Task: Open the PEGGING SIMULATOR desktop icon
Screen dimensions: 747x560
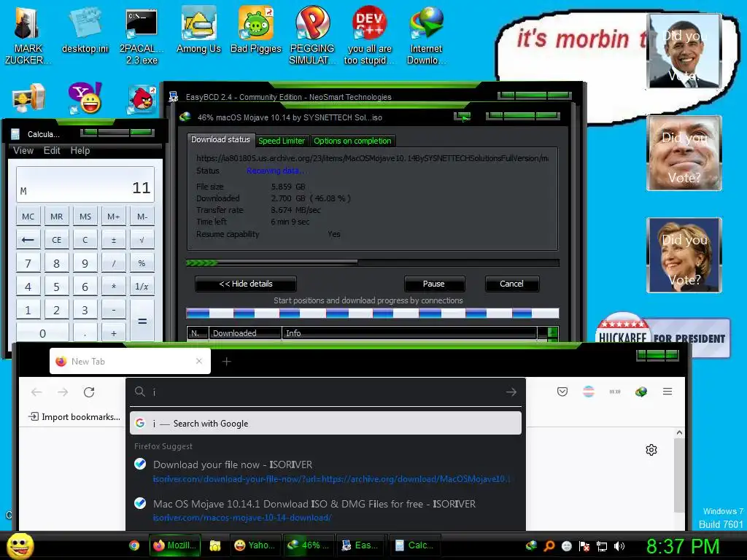Action: point(312,36)
